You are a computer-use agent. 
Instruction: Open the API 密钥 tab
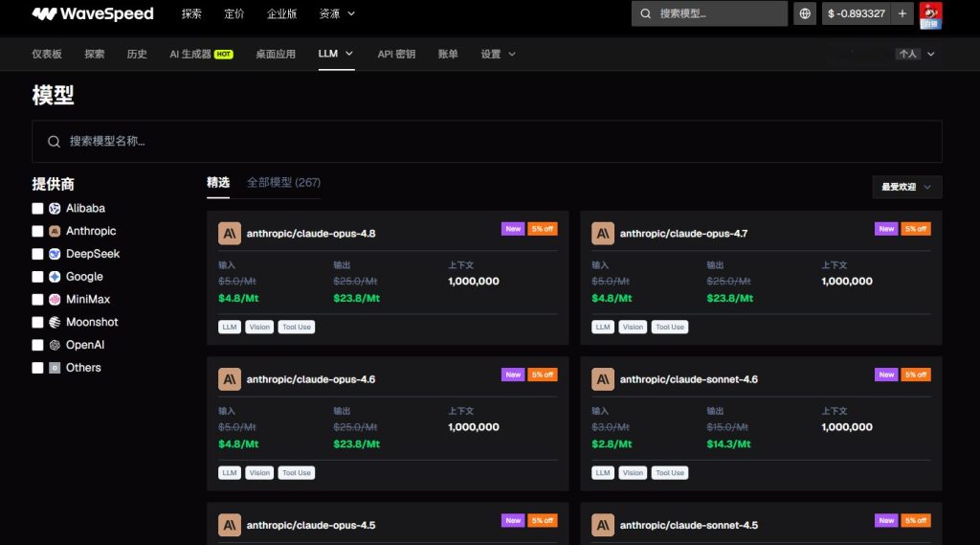[x=396, y=54]
